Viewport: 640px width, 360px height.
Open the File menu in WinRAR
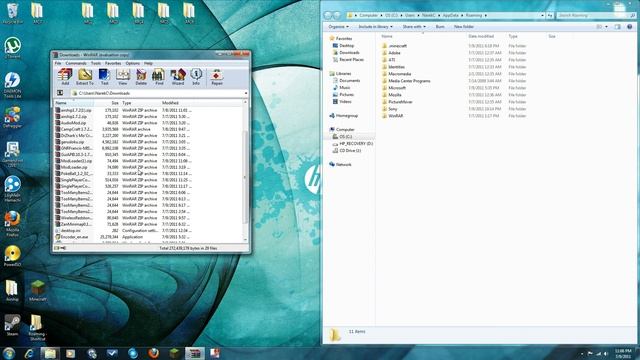(58, 64)
